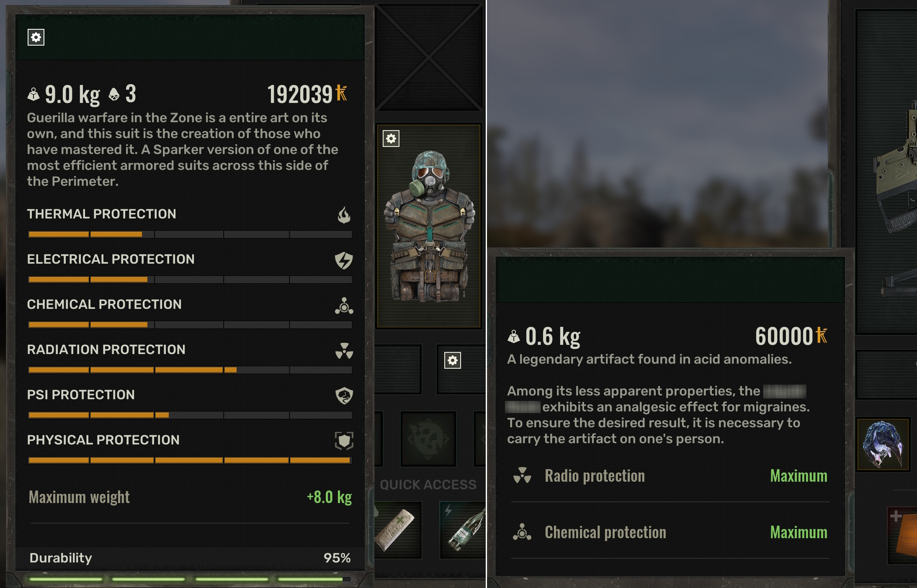The image size is (917, 588).
Task: Click the PSI protection head shield icon
Action: click(344, 396)
